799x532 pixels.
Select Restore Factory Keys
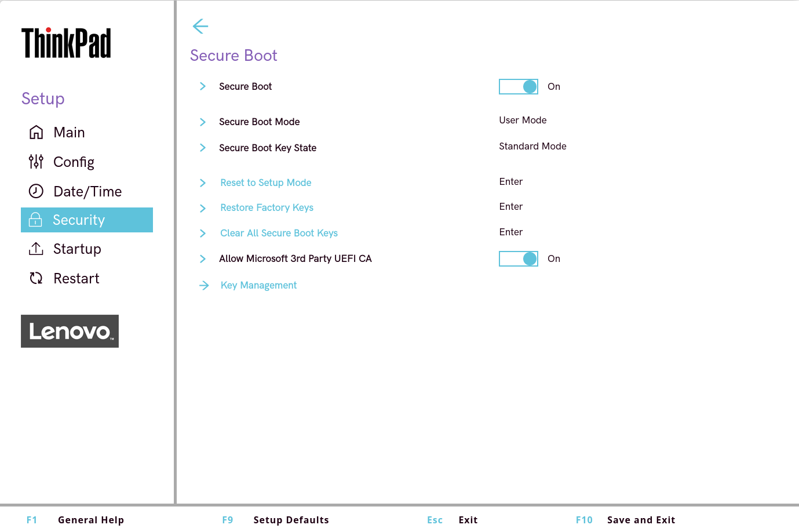267,207
